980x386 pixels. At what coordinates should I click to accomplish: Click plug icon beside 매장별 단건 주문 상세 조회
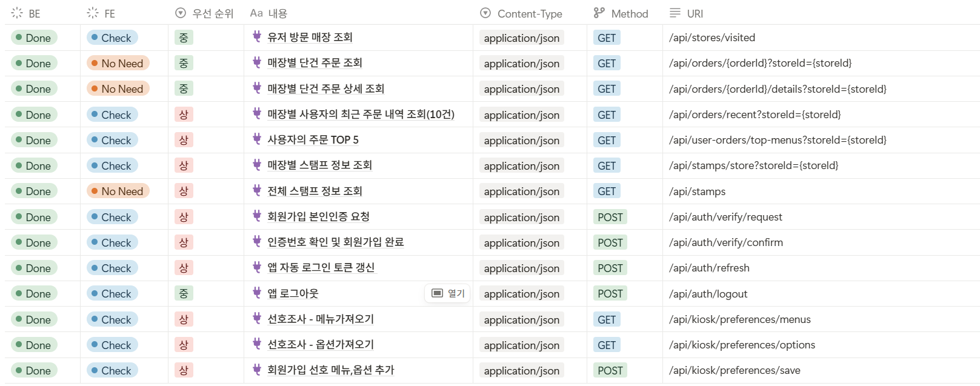pyautogui.click(x=257, y=88)
